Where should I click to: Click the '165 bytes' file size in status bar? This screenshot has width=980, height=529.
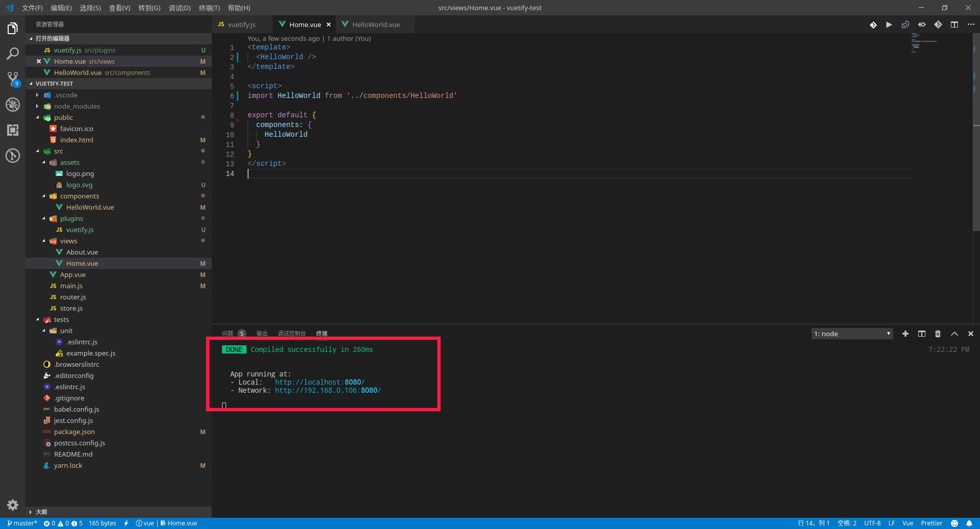(x=103, y=523)
